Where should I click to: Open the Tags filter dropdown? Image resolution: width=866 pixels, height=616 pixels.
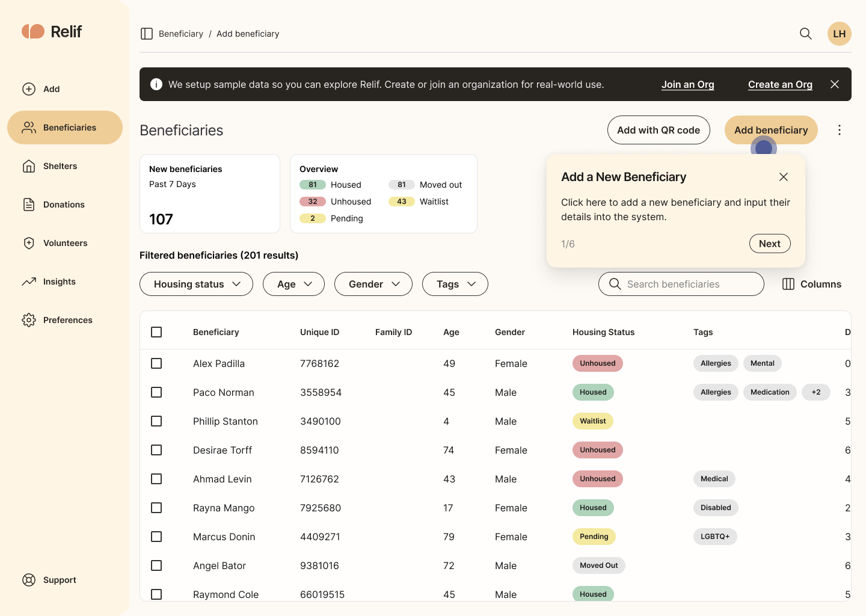tap(455, 284)
